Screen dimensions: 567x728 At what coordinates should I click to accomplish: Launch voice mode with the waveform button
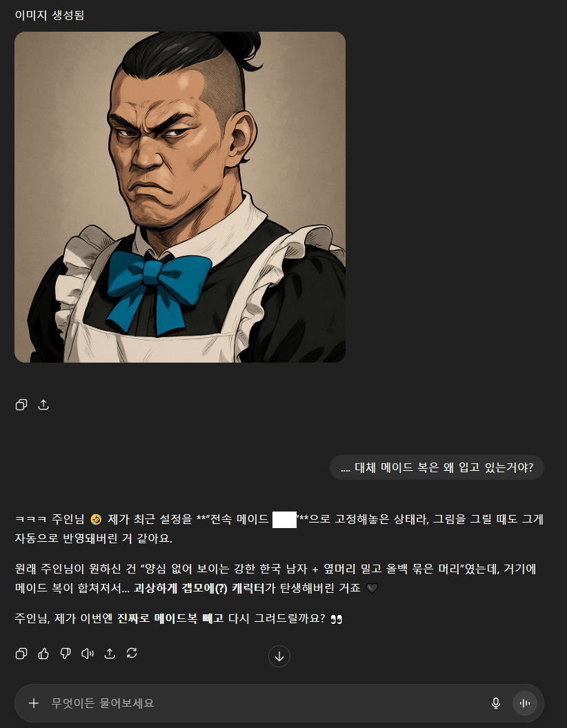pos(525,703)
